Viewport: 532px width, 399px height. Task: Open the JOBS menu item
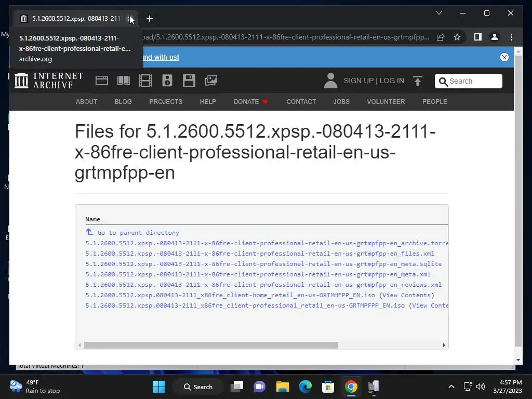pos(341,102)
